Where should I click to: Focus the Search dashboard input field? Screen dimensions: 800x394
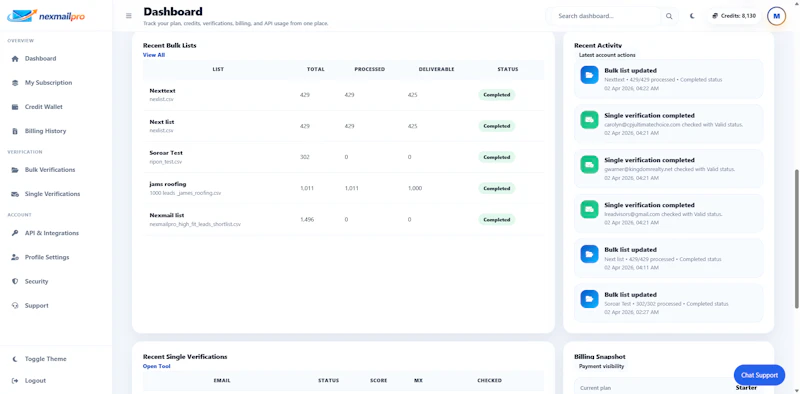pyautogui.click(x=607, y=16)
